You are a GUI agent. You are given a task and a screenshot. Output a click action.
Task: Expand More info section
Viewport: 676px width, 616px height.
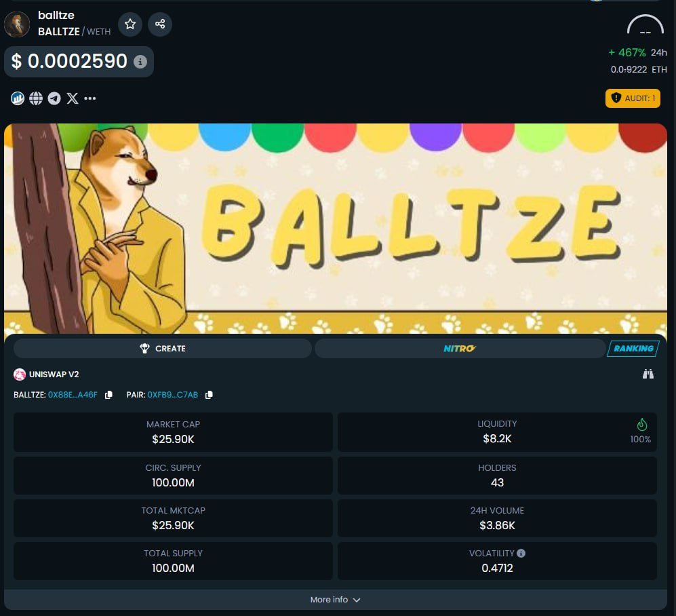pyautogui.click(x=336, y=600)
